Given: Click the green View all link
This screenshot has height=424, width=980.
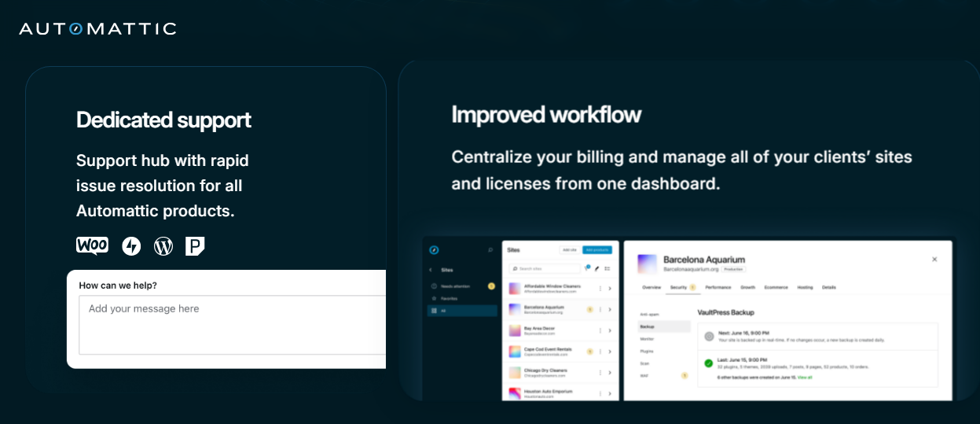Looking at the screenshot, I should pyautogui.click(x=805, y=378).
